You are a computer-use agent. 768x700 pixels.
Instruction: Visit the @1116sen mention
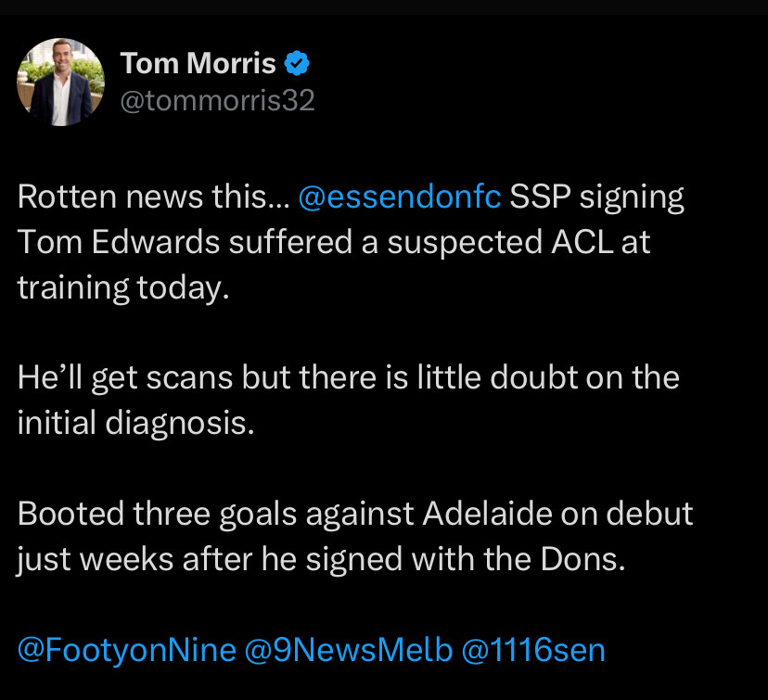[x=533, y=650]
